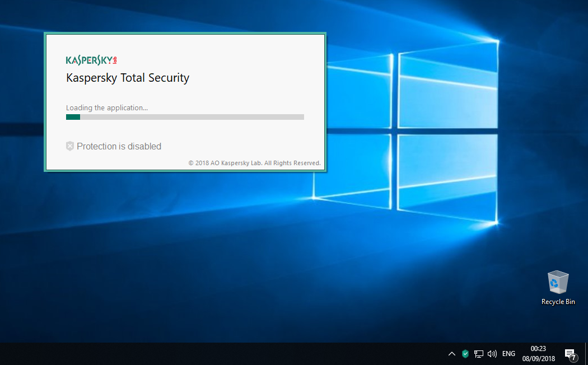Open the clock showing 00:23
This screenshot has height=365, width=588.
pos(539,353)
